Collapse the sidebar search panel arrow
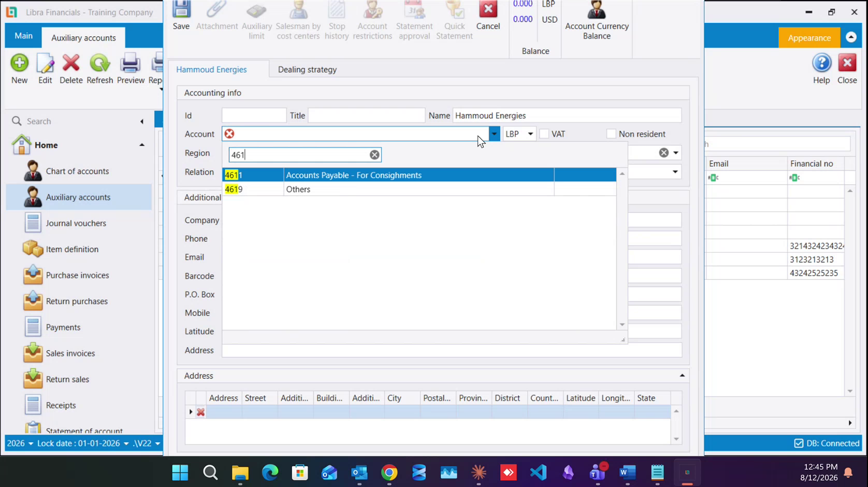The width and height of the screenshot is (868, 487). 142,121
